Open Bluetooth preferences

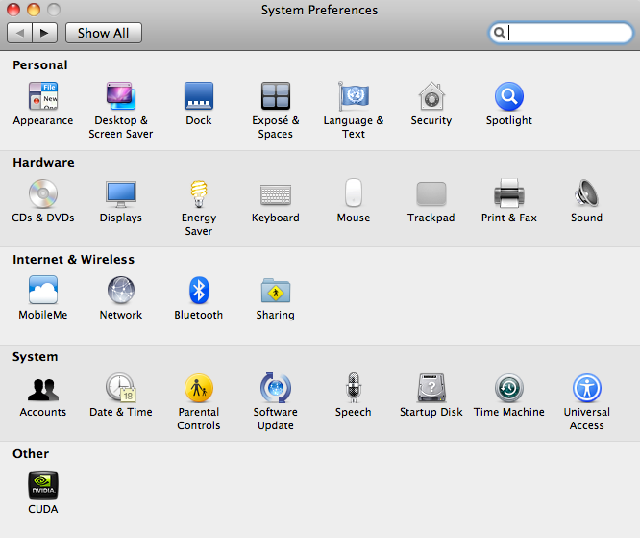198,292
